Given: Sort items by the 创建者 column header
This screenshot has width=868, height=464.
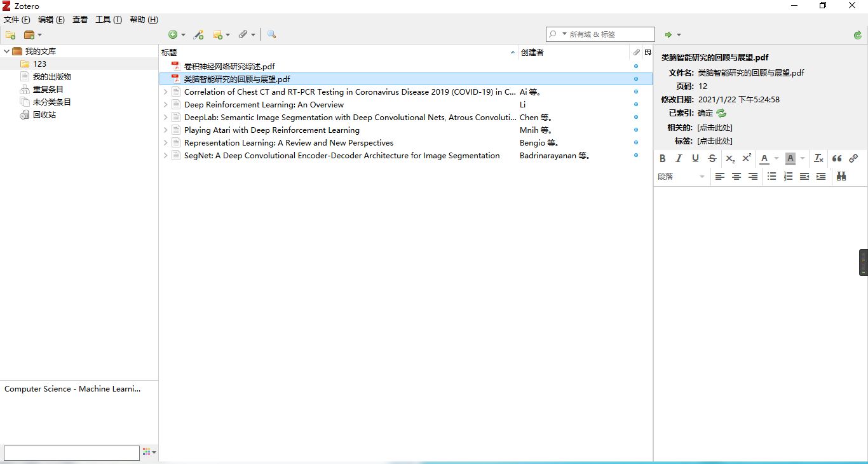Looking at the screenshot, I should click(573, 52).
